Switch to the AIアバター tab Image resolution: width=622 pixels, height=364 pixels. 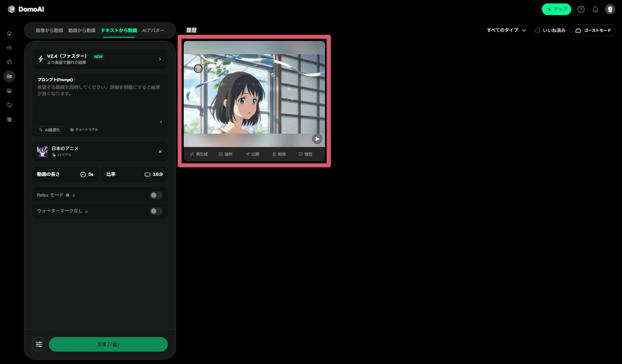[x=153, y=30]
